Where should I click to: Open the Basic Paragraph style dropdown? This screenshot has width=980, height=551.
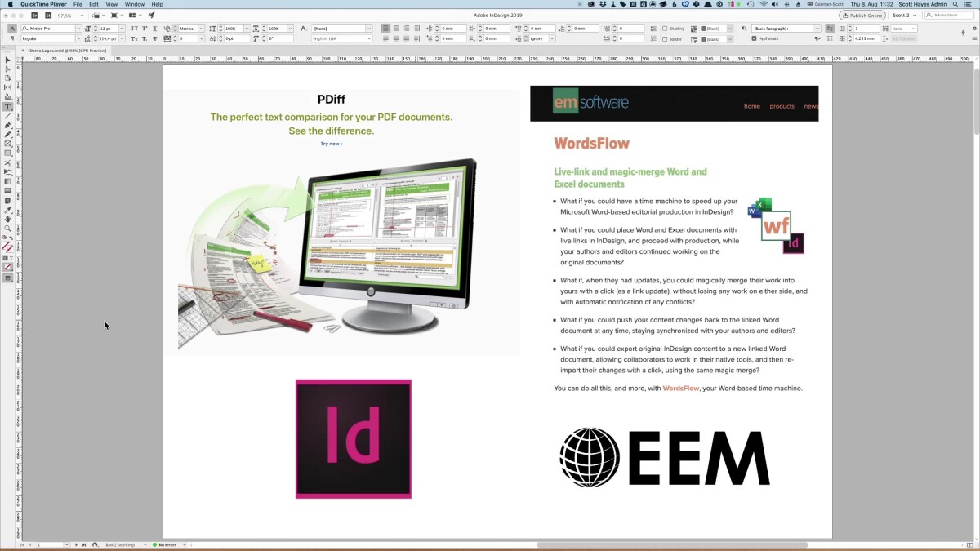click(x=817, y=29)
